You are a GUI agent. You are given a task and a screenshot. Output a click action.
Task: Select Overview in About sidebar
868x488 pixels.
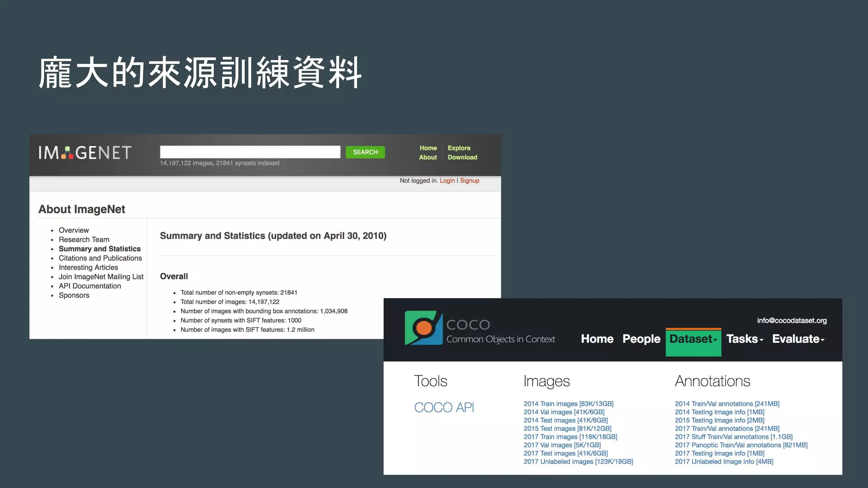pyautogui.click(x=74, y=230)
